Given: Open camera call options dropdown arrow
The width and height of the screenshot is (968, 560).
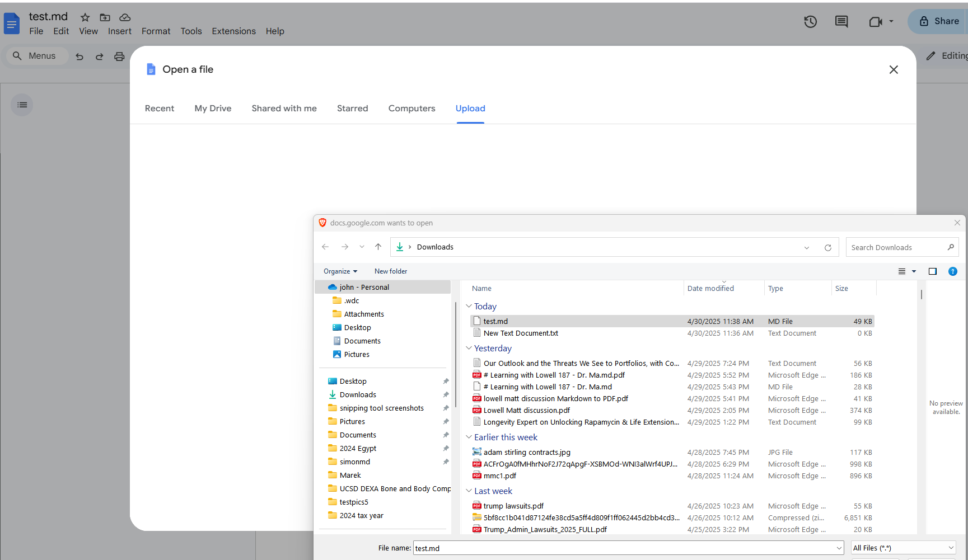Looking at the screenshot, I should coord(891,22).
